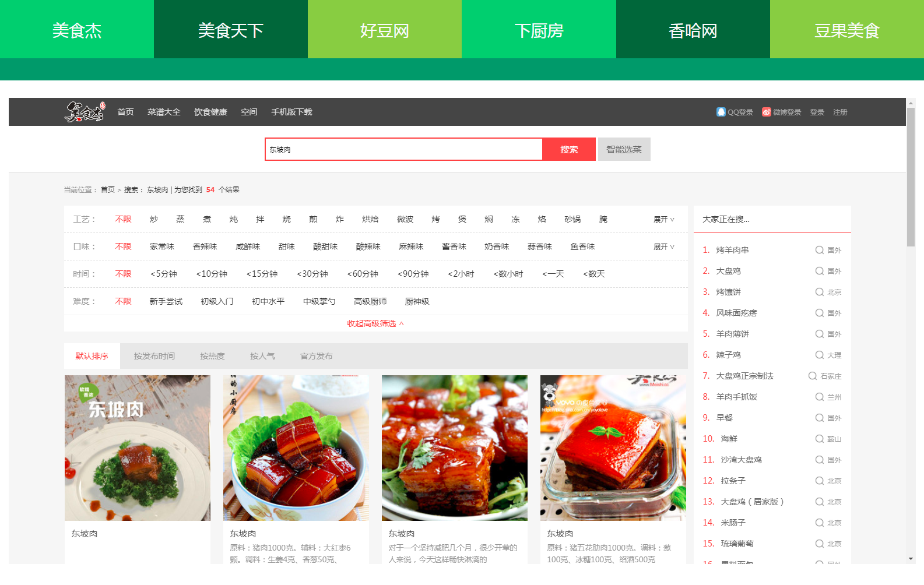Switch to the 好豆网 top tab

tap(385, 29)
